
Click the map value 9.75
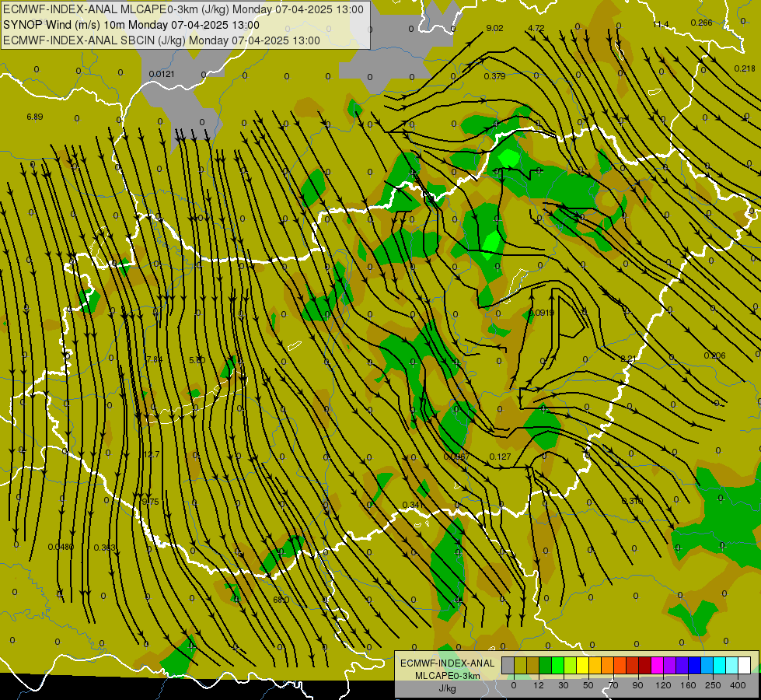151,502
